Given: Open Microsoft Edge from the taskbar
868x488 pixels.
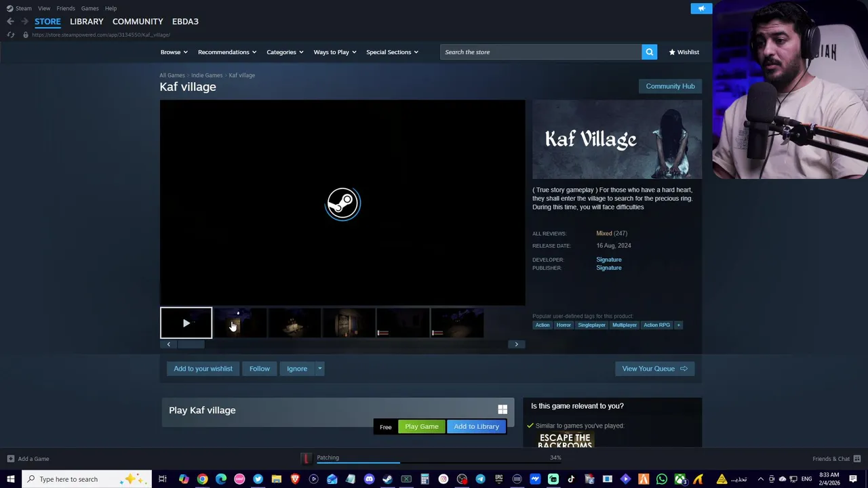Looking at the screenshot, I should 221,479.
